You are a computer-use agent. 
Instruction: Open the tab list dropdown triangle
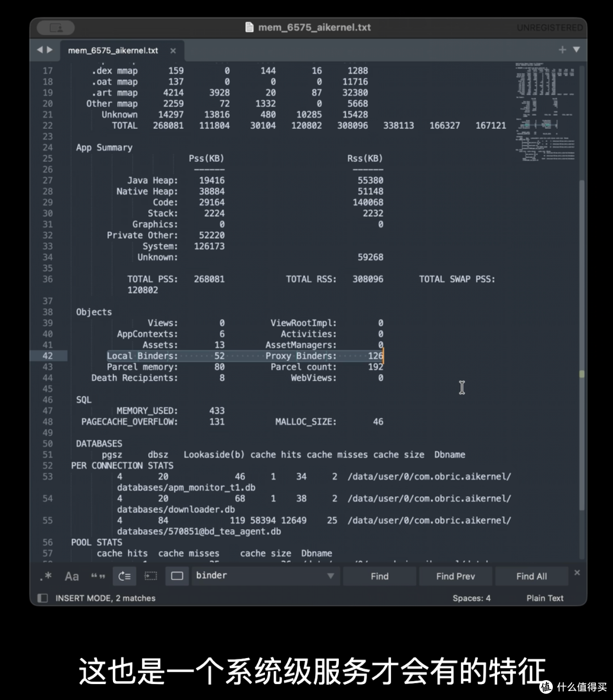point(577,50)
